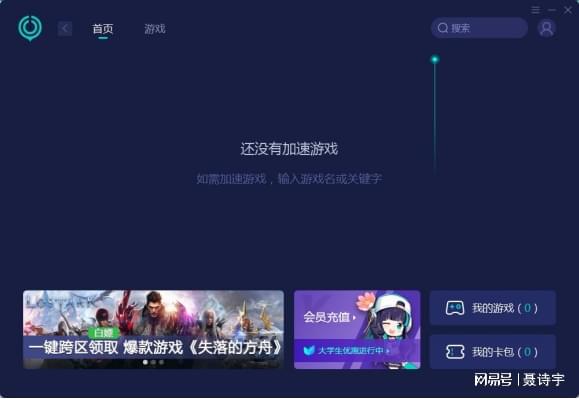The height and width of the screenshot is (399, 579).
Task: Select the second banner carousel dot
Action: coord(153,362)
